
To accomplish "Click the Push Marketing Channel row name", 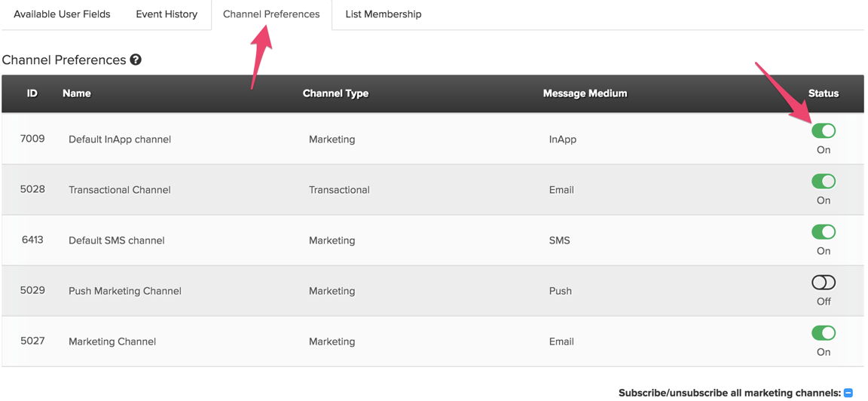I will [125, 291].
